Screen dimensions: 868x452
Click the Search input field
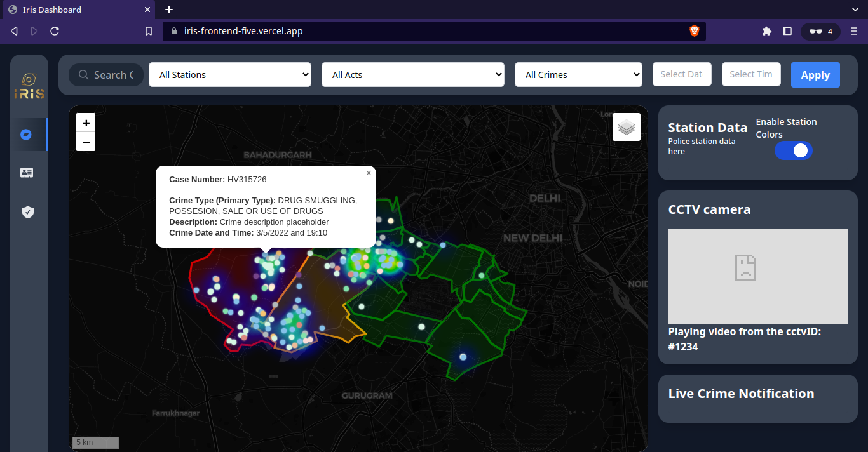click(113, 75)
